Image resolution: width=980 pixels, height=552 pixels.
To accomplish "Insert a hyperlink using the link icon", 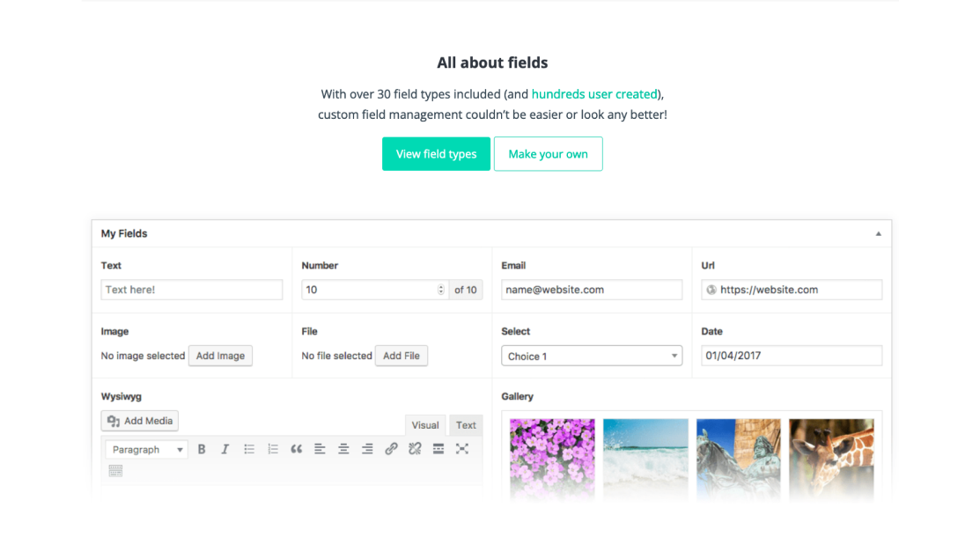I will coord(391,448).
